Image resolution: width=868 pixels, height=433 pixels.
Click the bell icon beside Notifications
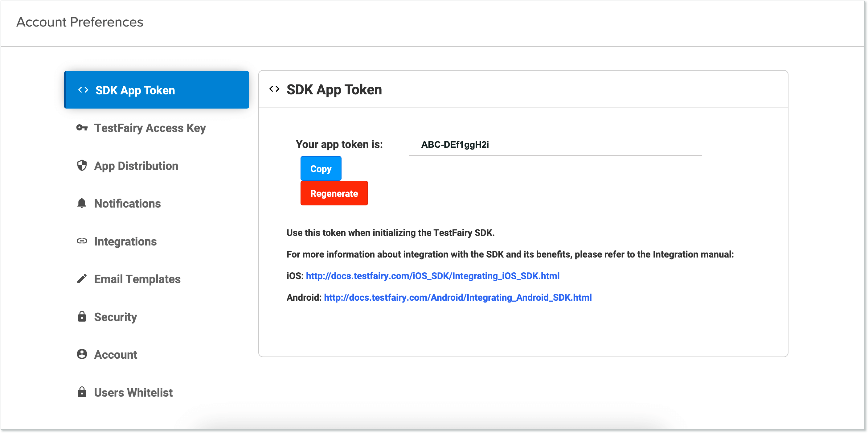tap(82, 203)
